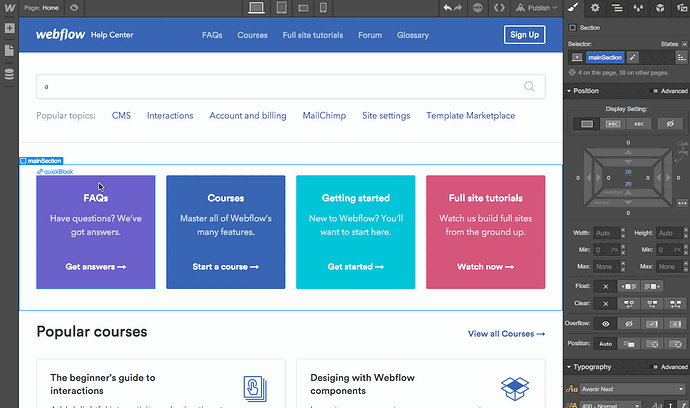
Task: Set Float to right
Action: pos(652,287)
